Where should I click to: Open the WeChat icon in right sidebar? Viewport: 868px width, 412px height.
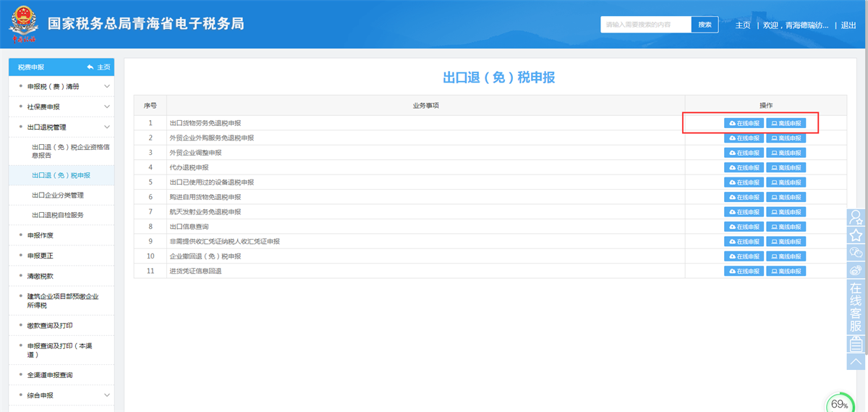(x=856, y=253)
